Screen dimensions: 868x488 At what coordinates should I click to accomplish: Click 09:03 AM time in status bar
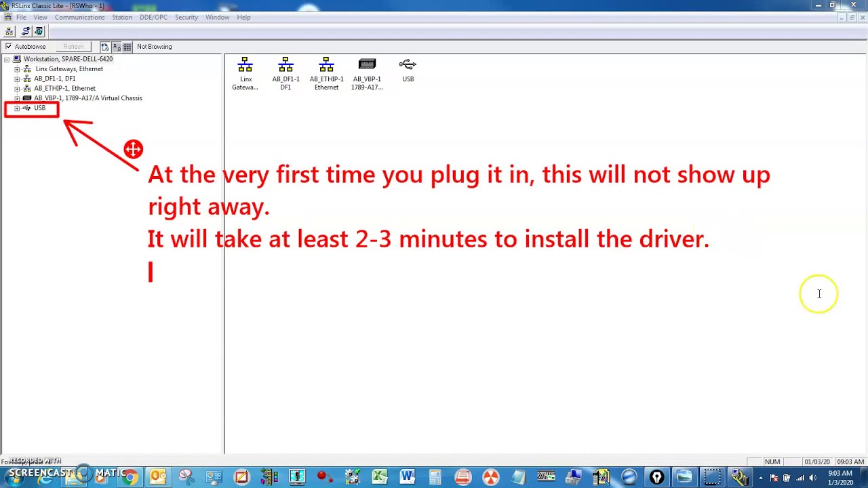point(850,462)
